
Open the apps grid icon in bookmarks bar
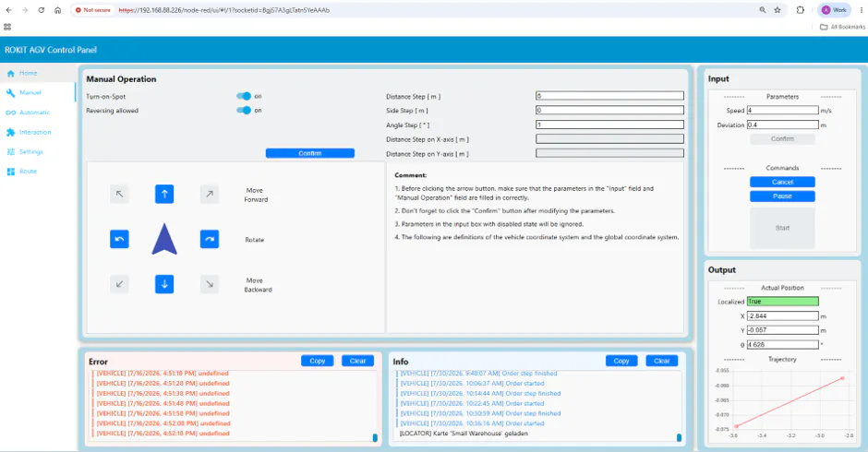(7, 27)
